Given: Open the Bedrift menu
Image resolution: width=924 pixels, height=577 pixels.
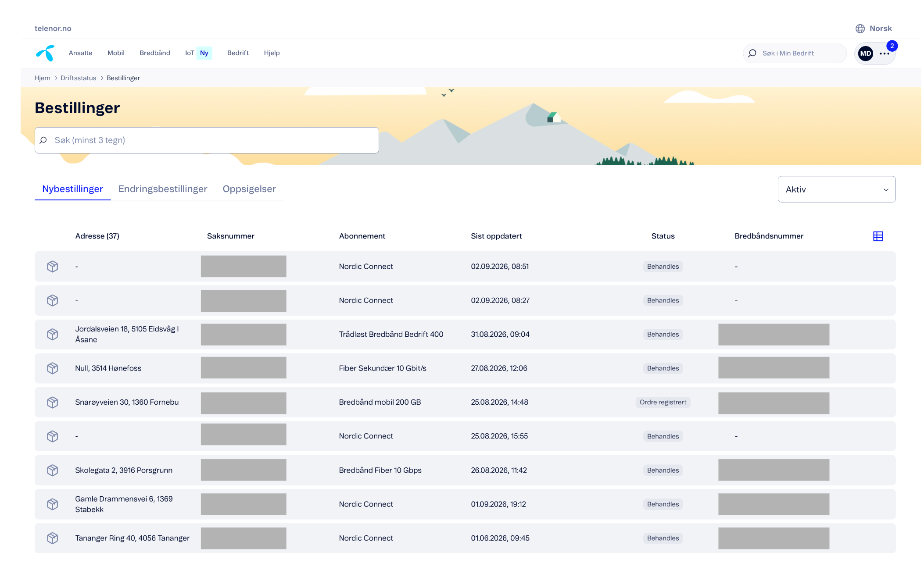Looking at the screenshot, I should (x=238, y=53).
